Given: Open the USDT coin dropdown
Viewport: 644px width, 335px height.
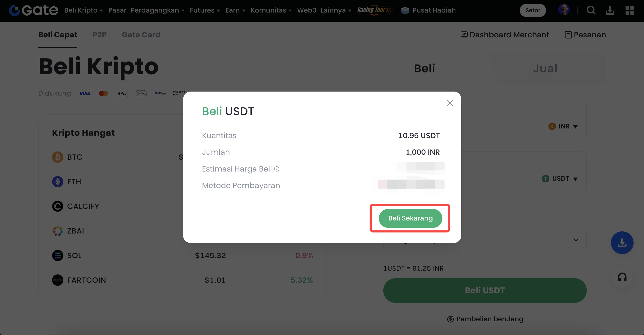Looking at the screenshot, I should [560, 178].
